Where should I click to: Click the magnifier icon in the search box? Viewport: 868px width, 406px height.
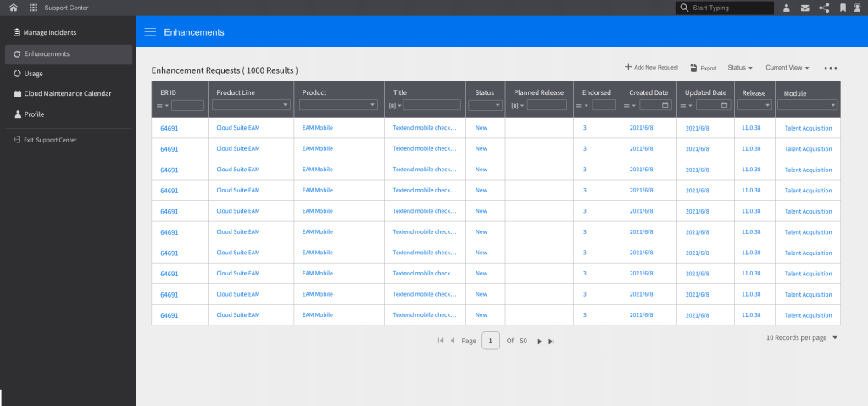point(684,8)
